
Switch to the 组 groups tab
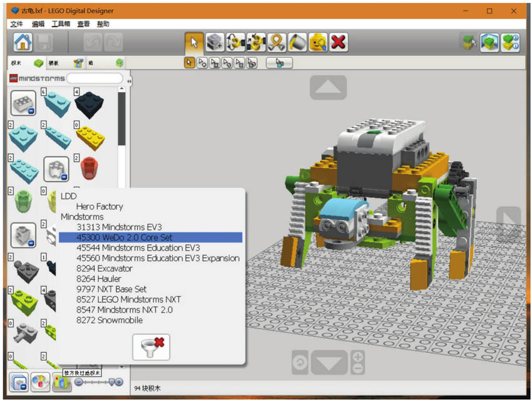click(105, 63)
